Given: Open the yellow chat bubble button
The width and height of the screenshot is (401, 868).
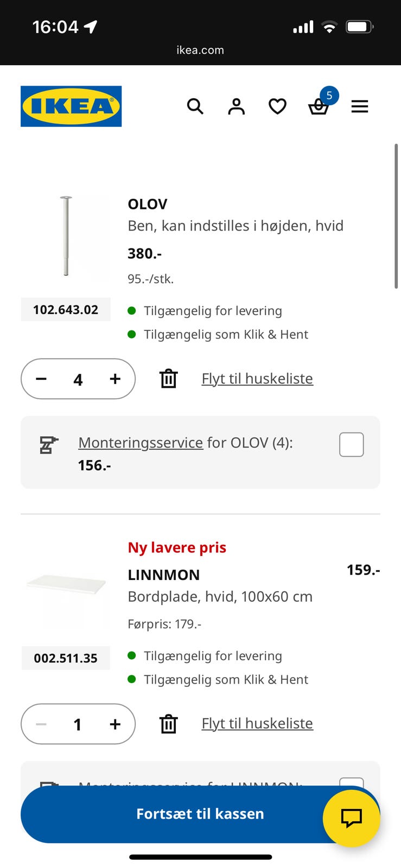Looking at the screenshot, I should click(x=351, y=818).
